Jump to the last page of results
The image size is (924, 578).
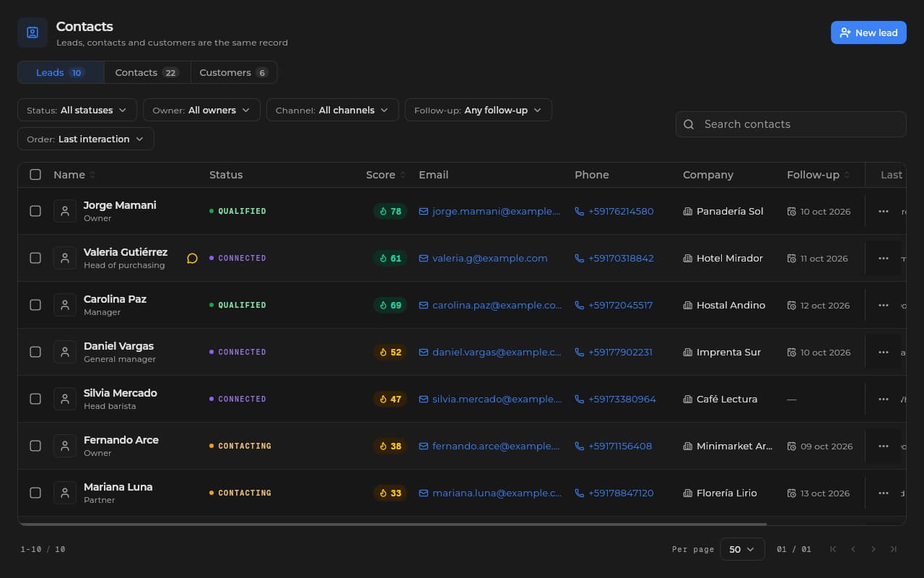pos(894,549)
